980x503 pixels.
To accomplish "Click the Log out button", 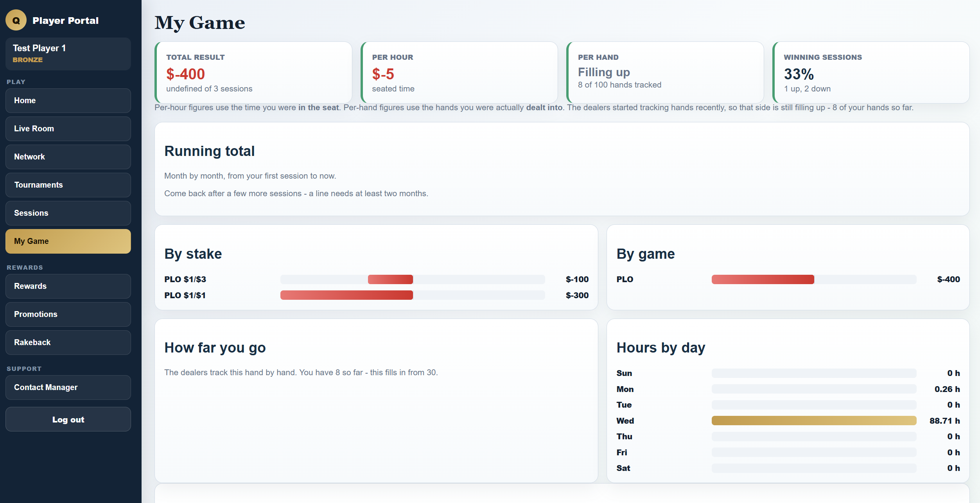I will pos(68,419).
